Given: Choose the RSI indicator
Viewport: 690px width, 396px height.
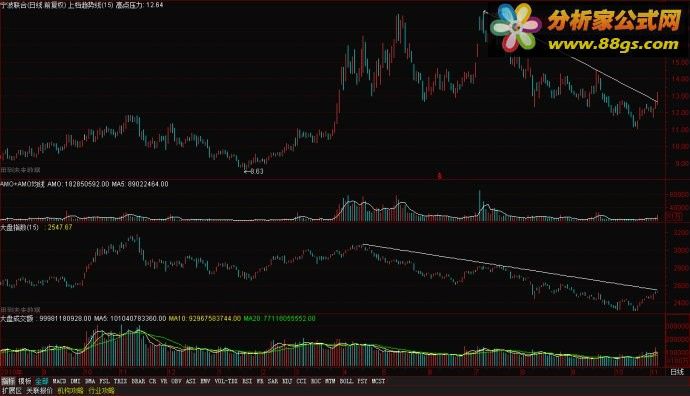Looking at the screenshot, I should [x=248, y=381].
